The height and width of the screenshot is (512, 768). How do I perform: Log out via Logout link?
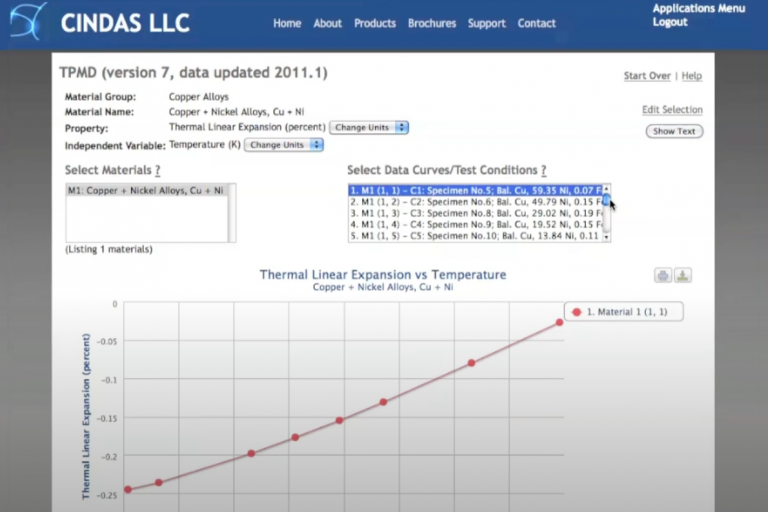click(x=670, y=22)
